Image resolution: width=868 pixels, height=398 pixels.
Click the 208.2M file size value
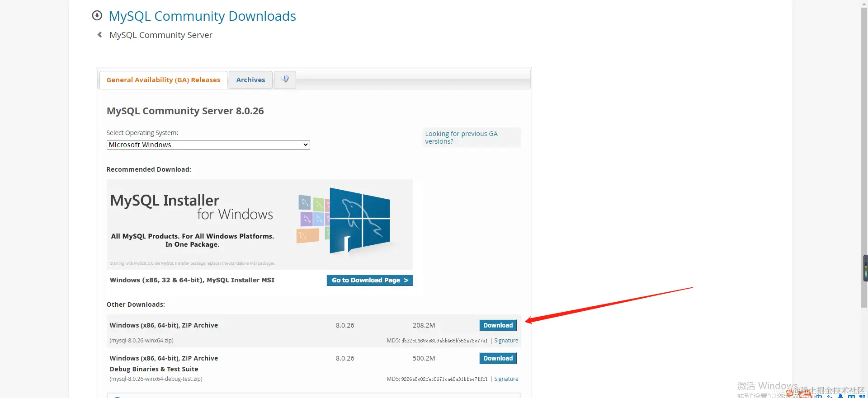(424, 325)
